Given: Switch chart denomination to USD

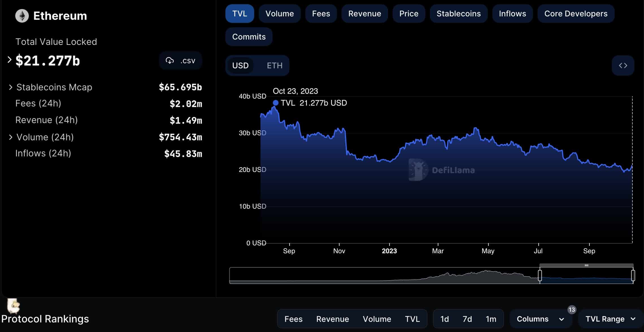Looking at the screenshot, I should (x=240, y=65).
